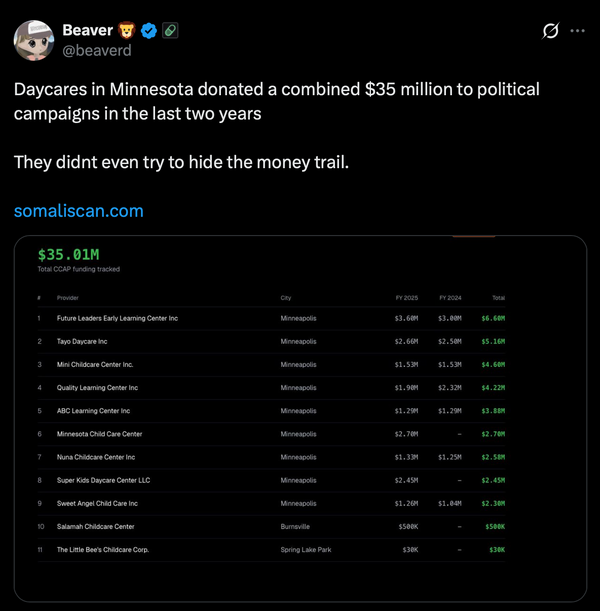Image resolution: width=600 pixels, height=611 pixels.
Task: Open the @beaverd handle link
Action: [95, 50]
